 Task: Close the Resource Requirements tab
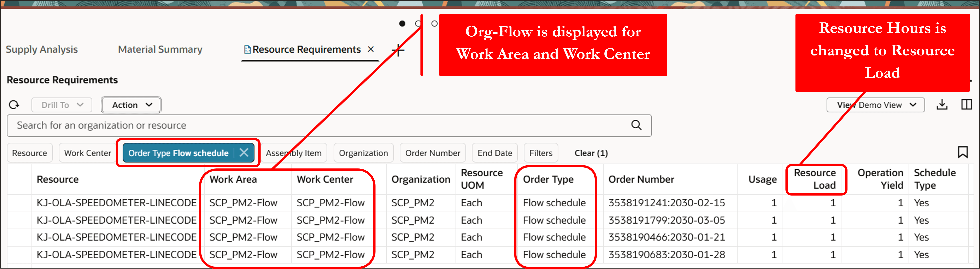point(371,49)
